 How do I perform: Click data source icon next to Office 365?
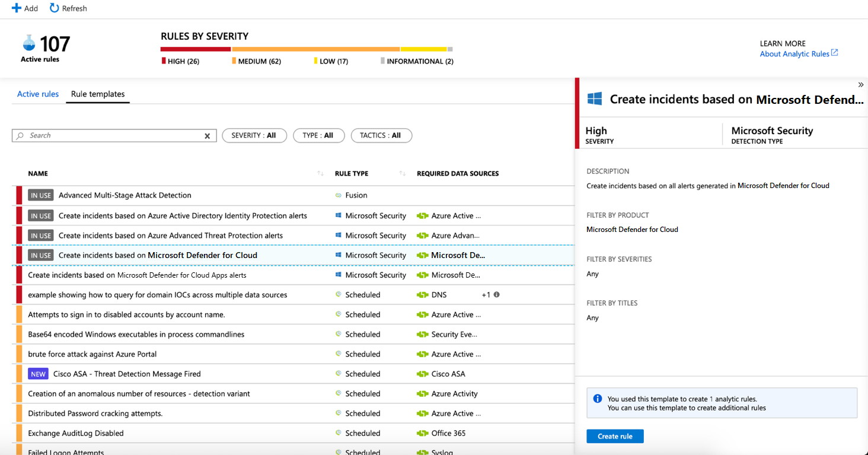pyautogui.click(x=422, y=433)
